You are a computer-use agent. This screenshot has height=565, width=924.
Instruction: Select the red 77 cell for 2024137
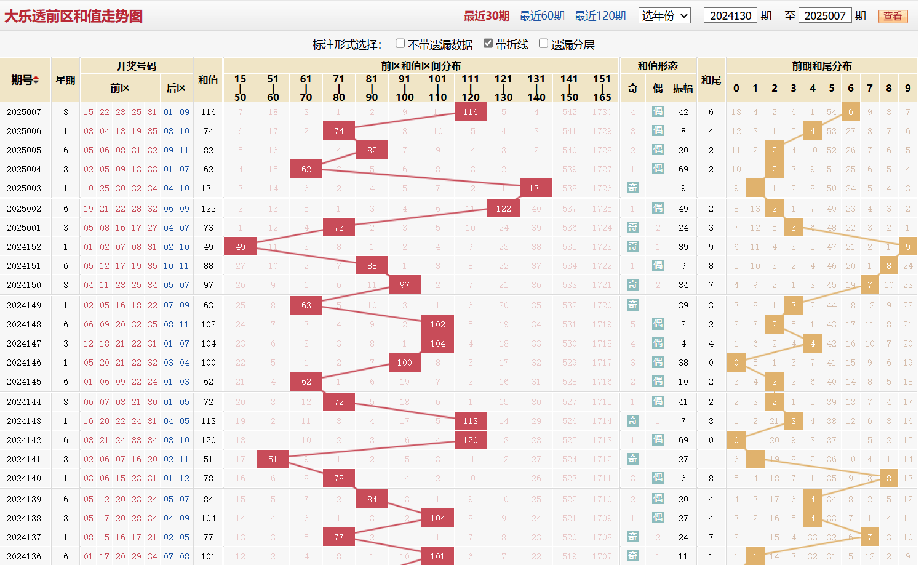tap(339, 537)
